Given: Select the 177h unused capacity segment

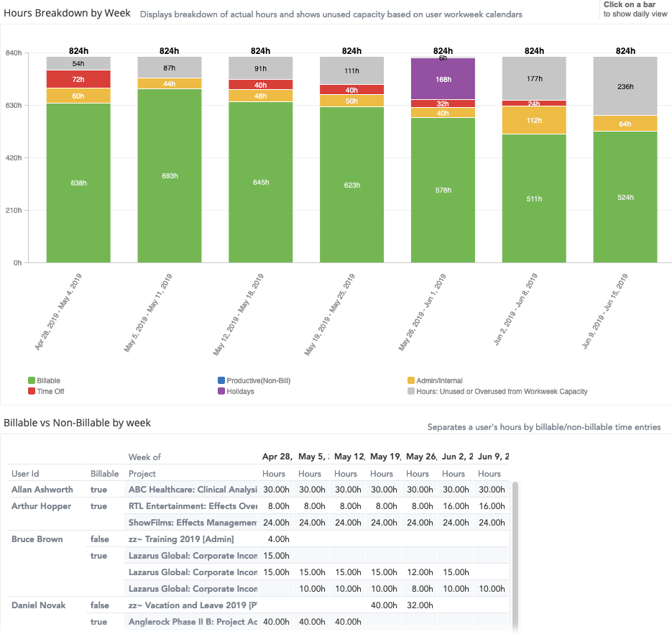Looking at the screenshot, I should 534,78.
